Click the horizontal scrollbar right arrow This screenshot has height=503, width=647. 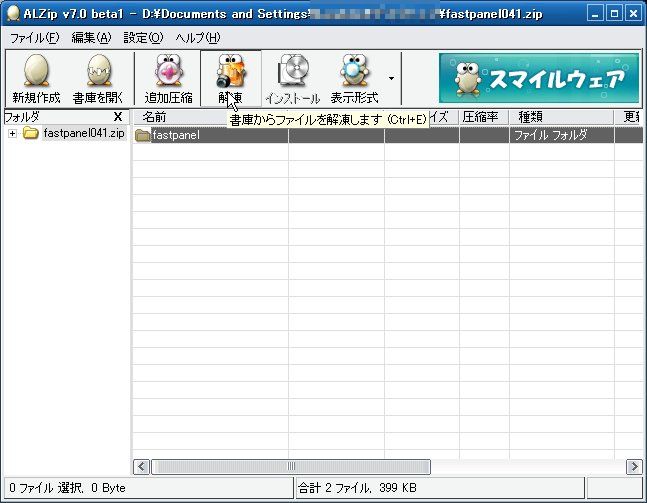[x=634, y=467]
